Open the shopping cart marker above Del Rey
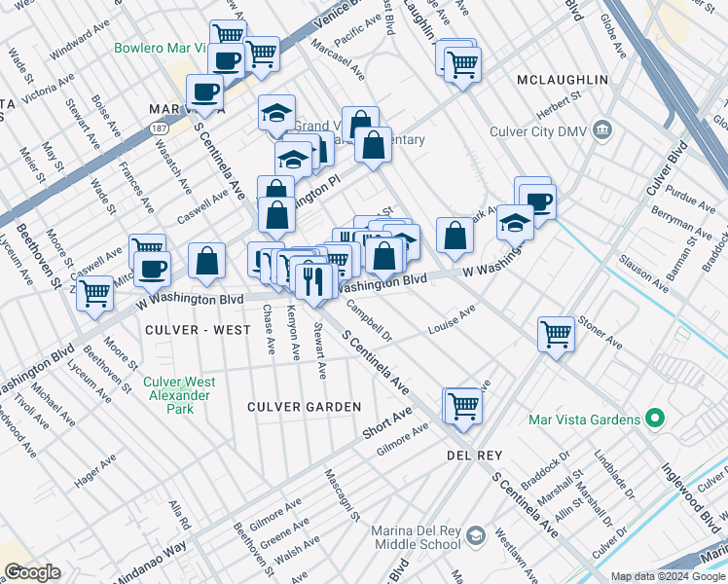The image size is (728, 584). click(463, 407)
